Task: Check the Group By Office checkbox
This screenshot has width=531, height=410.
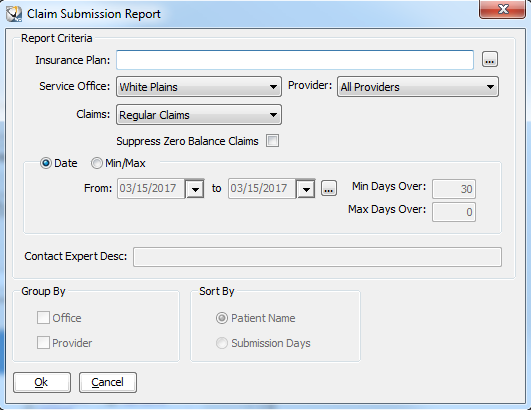Action: pos(43,318)
